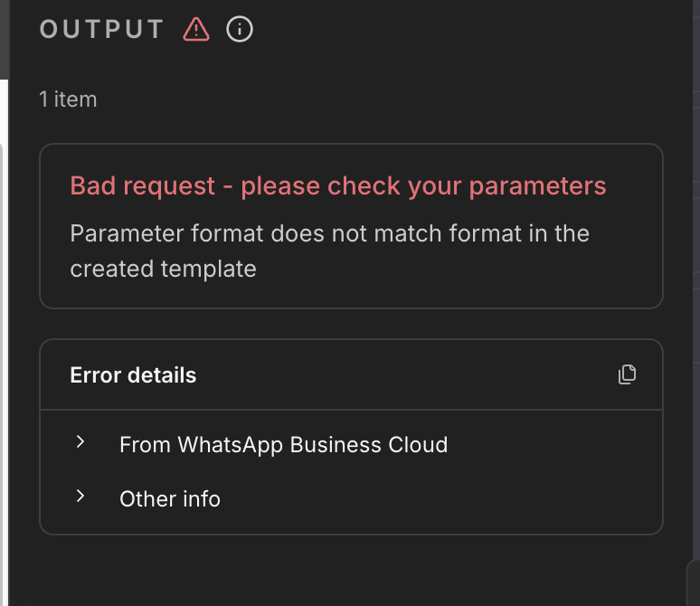Click the OUTPUT panel heading
This screenshot has width=700, height=606.
102,30
